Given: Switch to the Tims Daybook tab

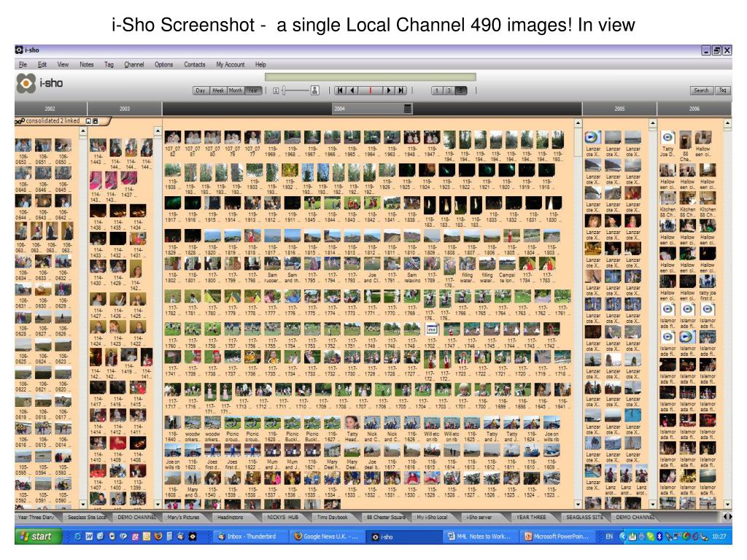Looking at the screenshot, I should coord(333,517).
